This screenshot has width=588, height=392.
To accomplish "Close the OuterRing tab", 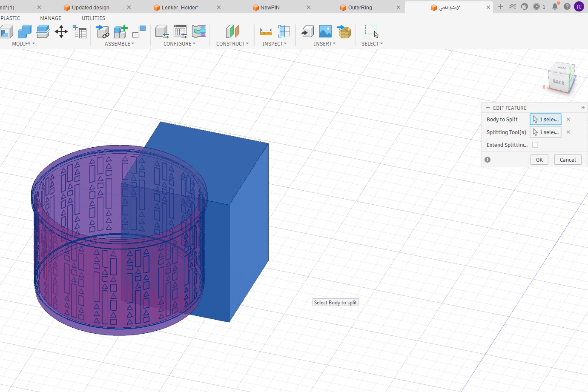I will tap(399, 7).
